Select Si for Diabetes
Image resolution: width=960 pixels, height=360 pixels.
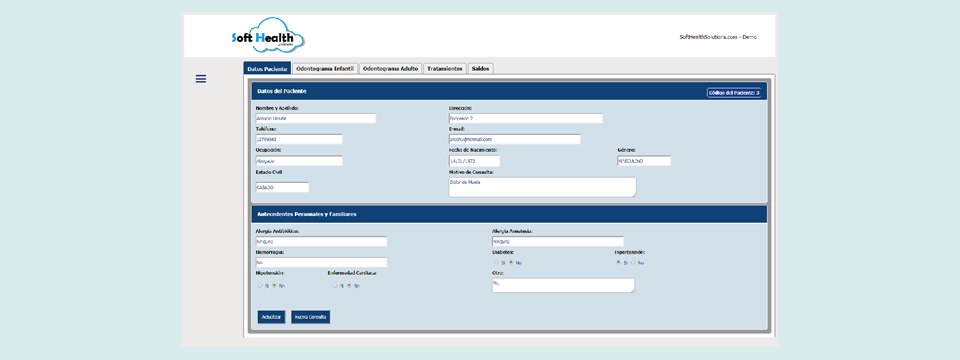497,262
